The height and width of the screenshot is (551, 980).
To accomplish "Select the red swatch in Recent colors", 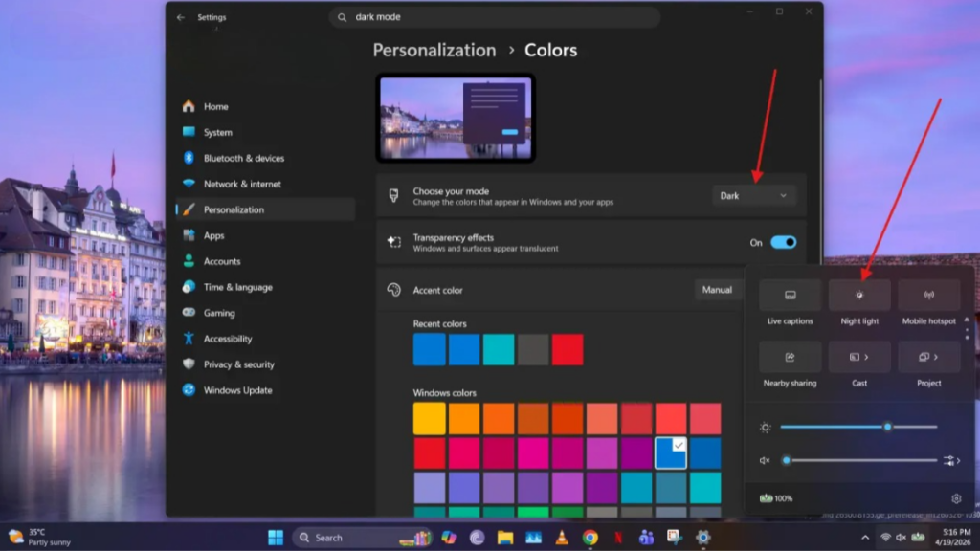I will click(x=568, y=350).
